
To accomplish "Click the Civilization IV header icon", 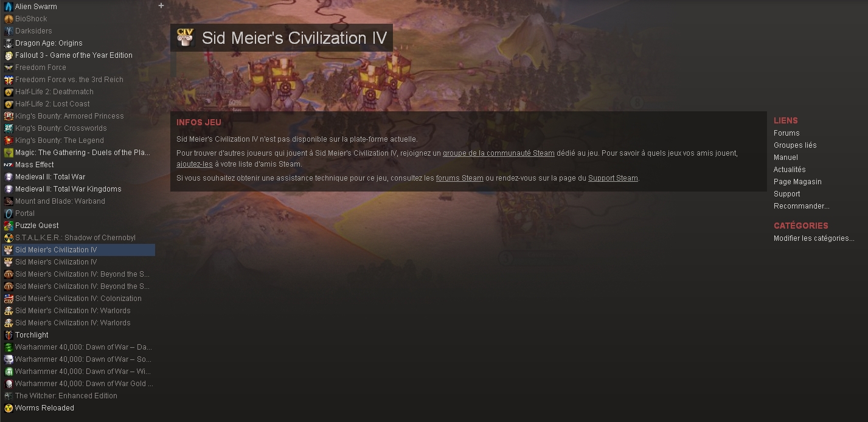I will tap(186, 38).
